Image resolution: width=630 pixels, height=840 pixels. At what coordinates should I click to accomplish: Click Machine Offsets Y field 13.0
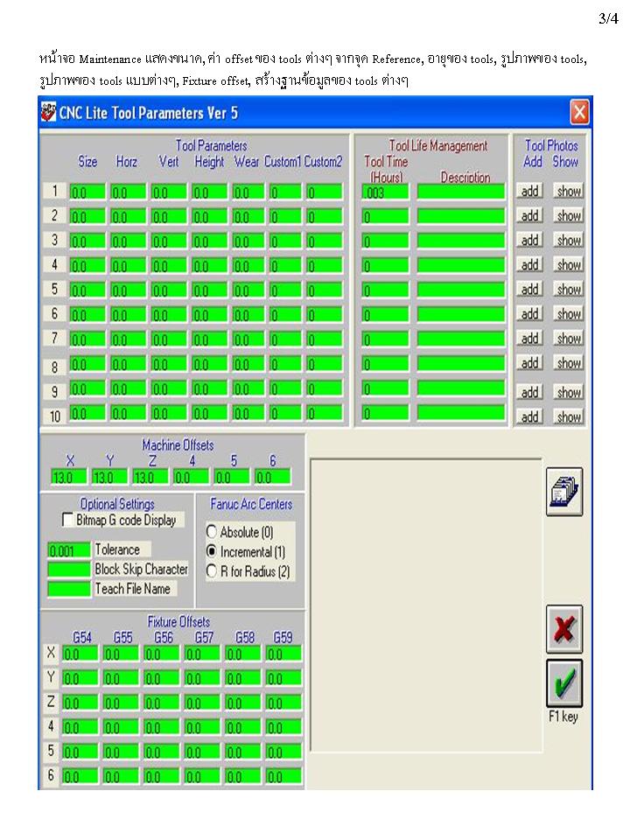pyautogui.click(x=109, y=477)
